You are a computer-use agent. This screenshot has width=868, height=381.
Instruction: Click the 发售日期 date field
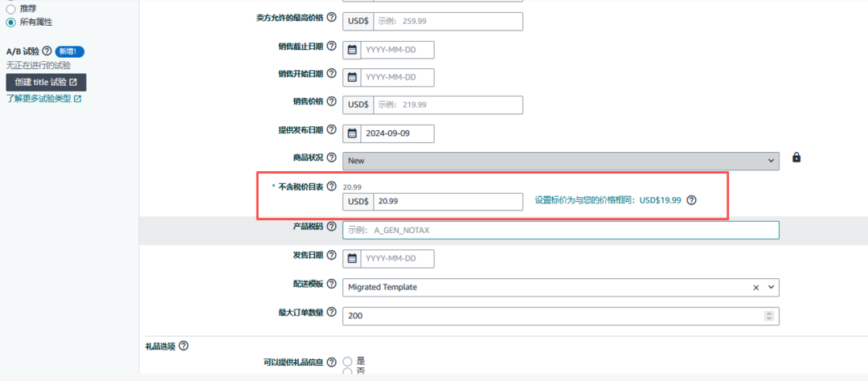[x=397, y=259]
